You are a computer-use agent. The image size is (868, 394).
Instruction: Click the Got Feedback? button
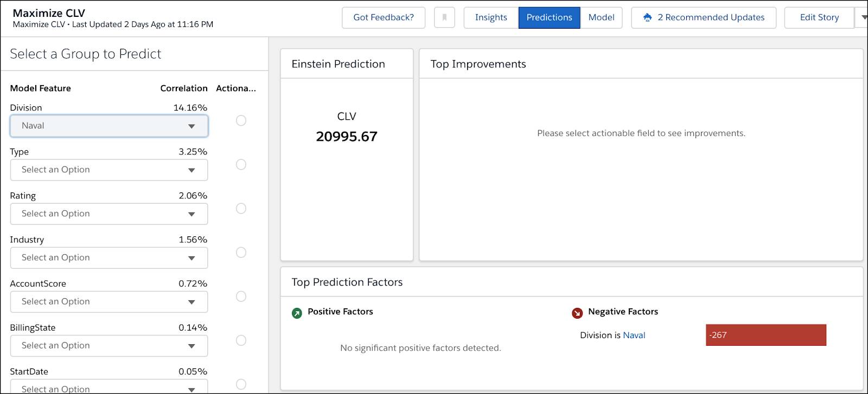pos(384,17)
